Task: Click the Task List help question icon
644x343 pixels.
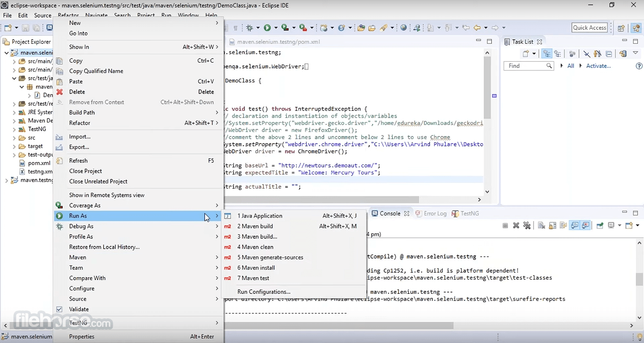Action: (639, 66)
